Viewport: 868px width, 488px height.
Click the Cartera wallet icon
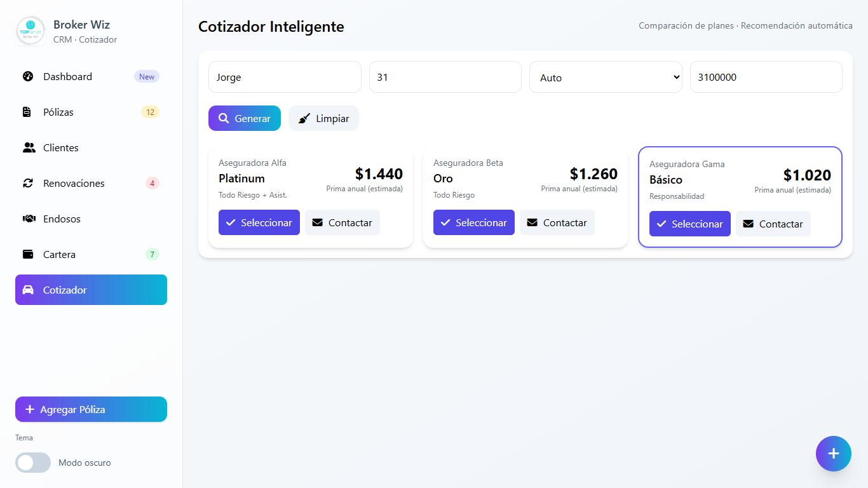coord(28,255)
